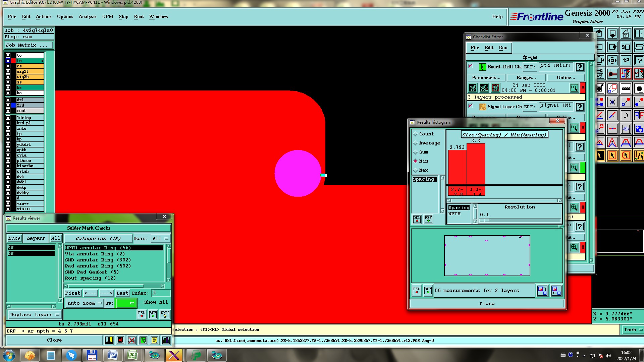The width and height of the screenshot is (644, 362).
Task: Expand the Replace layers dropdown
Action: 35,315
